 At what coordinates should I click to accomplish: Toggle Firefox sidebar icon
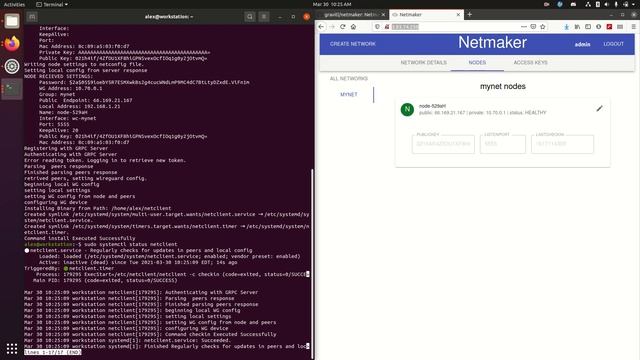coord(588,27)
